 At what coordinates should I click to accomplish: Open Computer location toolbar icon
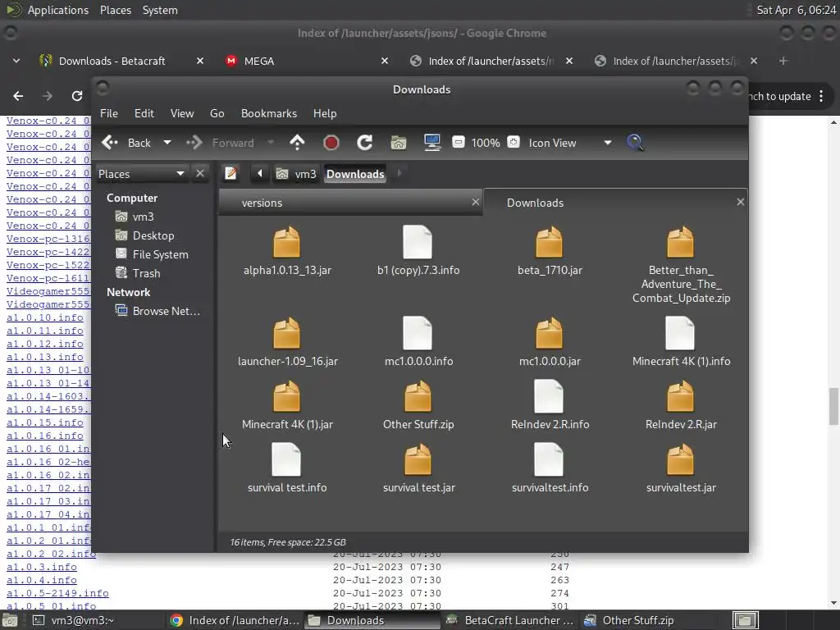tap(432, 143)
